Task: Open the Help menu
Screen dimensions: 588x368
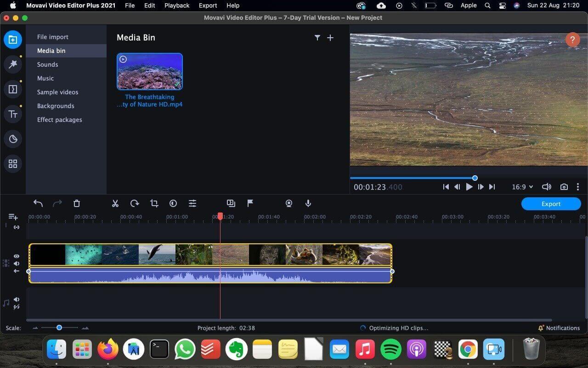Action: click(233, 6)
